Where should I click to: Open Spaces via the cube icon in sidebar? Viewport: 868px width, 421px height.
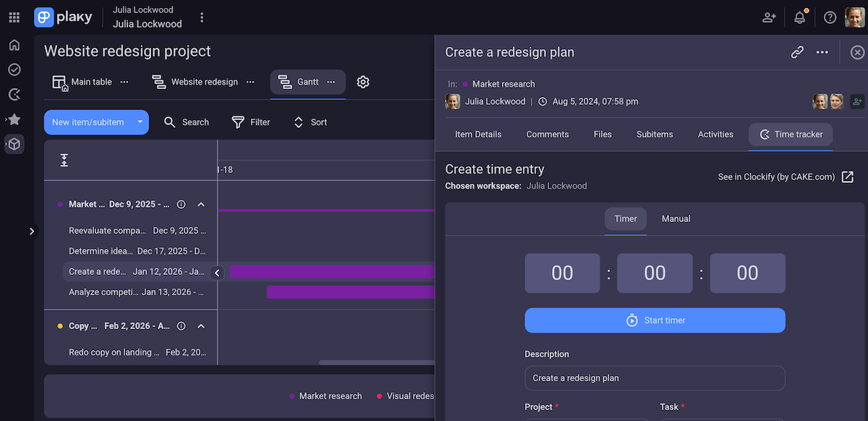click(x=14, y=144)
